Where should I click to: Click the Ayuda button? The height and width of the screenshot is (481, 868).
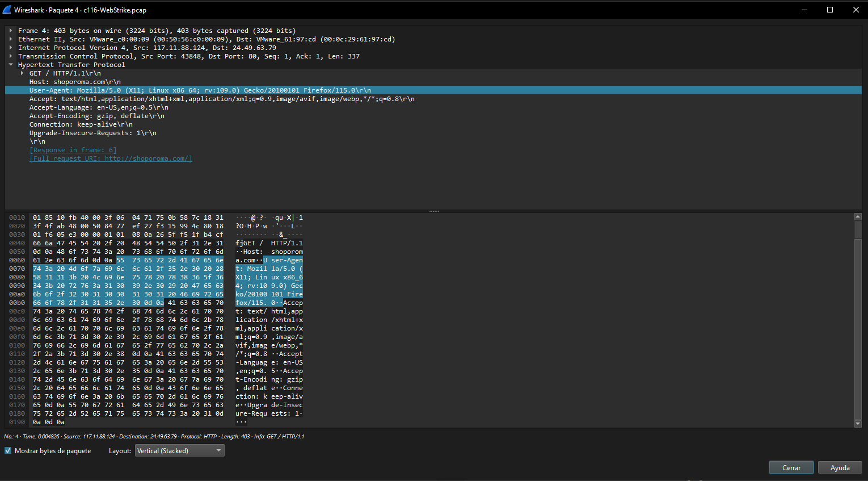pos(840,467)
